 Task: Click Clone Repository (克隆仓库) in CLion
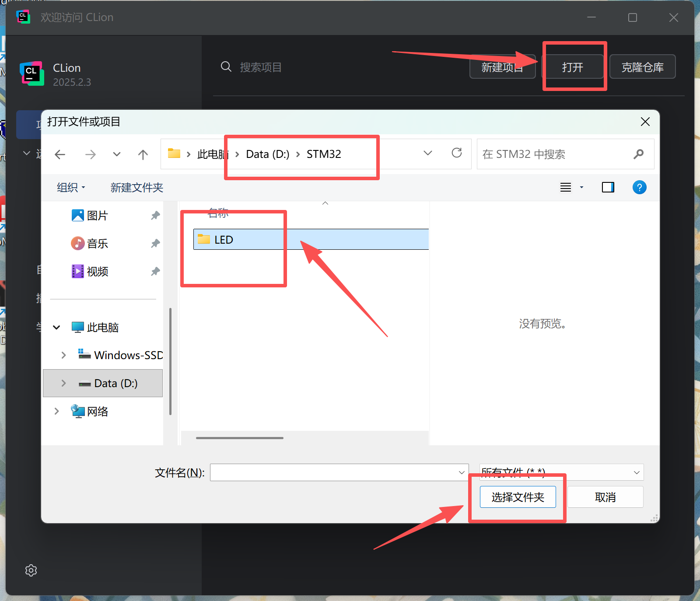pyautogui.click(x=643, y=67)
